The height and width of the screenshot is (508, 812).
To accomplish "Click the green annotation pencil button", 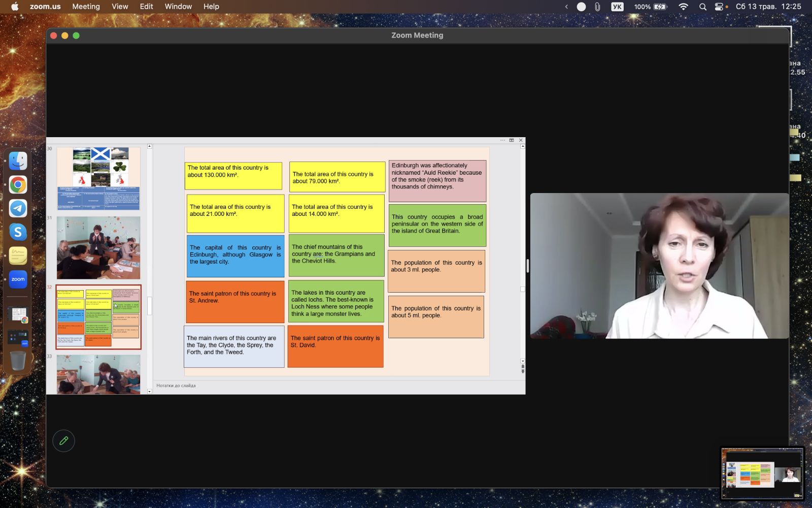I will pos(63,441).
